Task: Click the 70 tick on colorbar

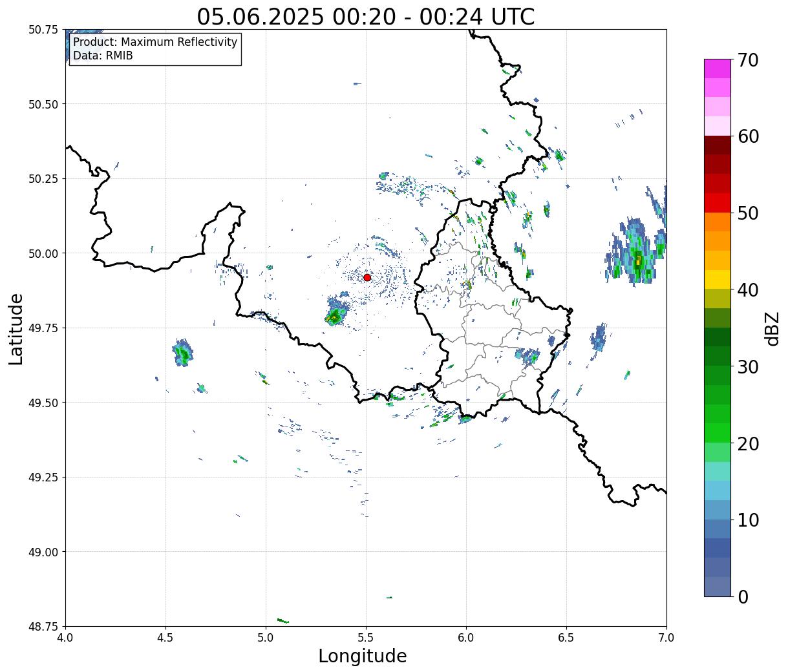Action: point(747,60)
